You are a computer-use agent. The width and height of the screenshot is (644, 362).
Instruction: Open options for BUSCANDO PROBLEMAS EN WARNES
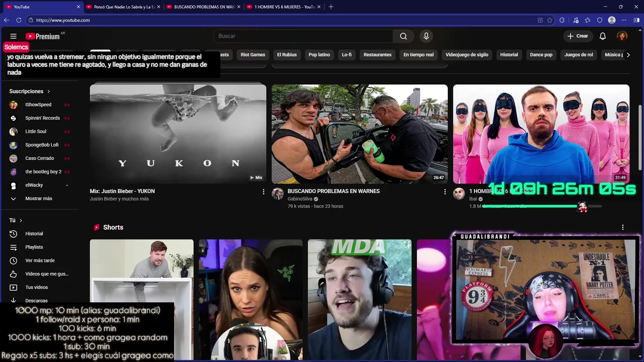click(445, 192)
